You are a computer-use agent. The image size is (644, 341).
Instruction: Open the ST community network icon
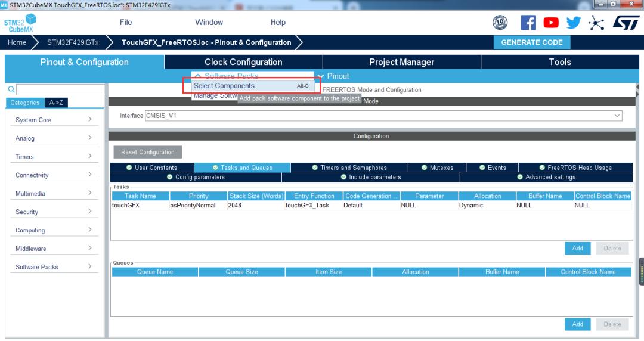click(596, 23)
